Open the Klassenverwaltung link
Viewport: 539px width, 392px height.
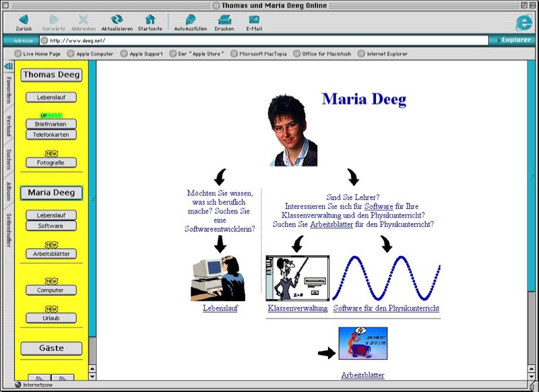[297, 308]
